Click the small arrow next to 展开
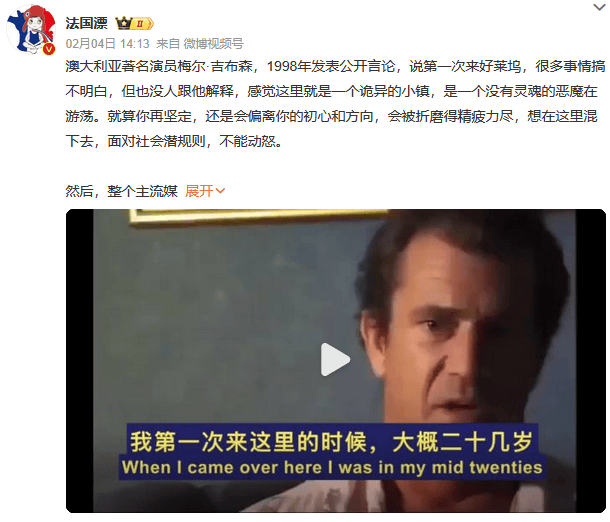The width and height of the screenshot is (610, 522). pyautogui.click(x=220, y=191)
